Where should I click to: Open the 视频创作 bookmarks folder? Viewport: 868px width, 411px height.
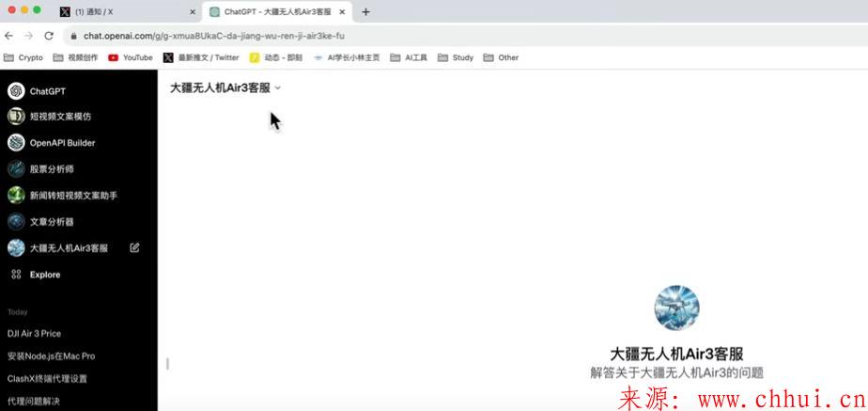click(x=76, y=57)
